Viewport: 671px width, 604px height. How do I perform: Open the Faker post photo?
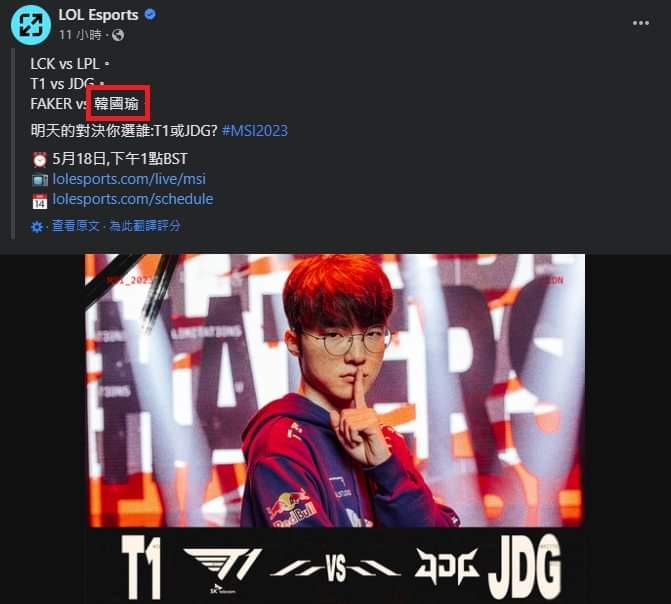pos(335,390)
